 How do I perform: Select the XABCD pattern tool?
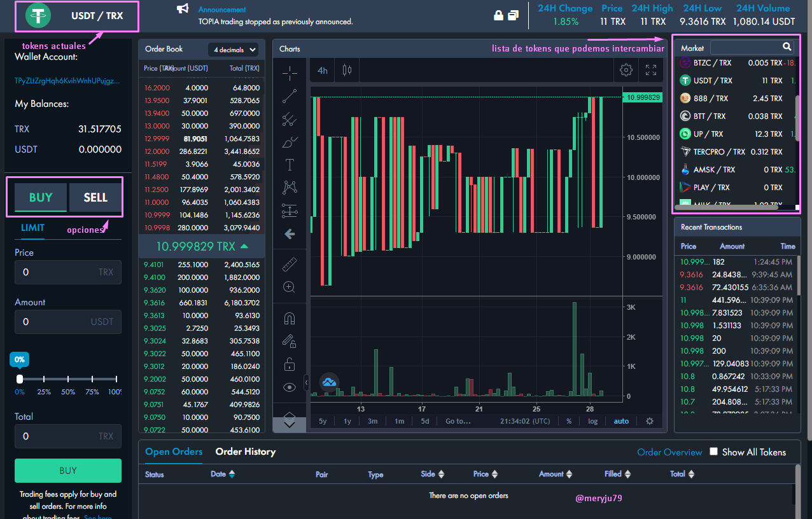tap(290, 188)
